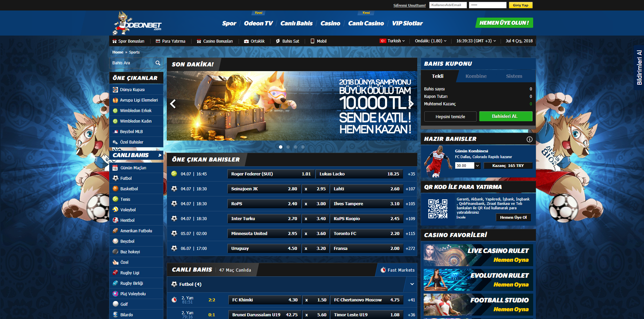Click the Spor Bonusları gift icon

click(x=115, y=41)
